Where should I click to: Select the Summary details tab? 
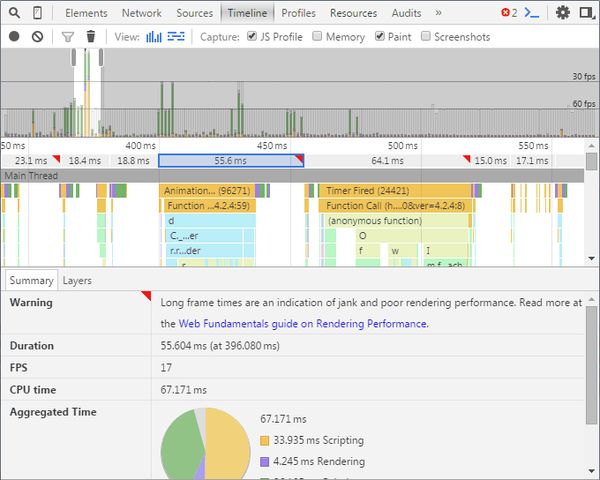pyautogui.click(x=31, y=281)
